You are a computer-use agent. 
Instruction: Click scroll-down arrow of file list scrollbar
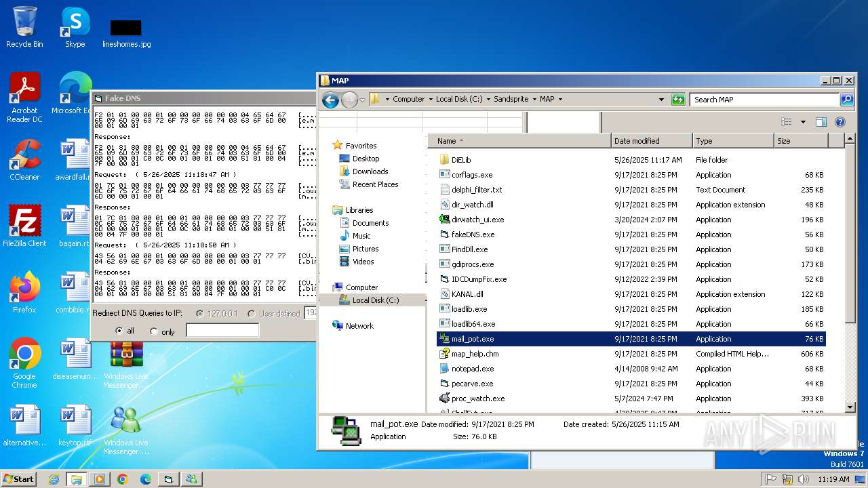pyautogui.click(x=851, y=407)
